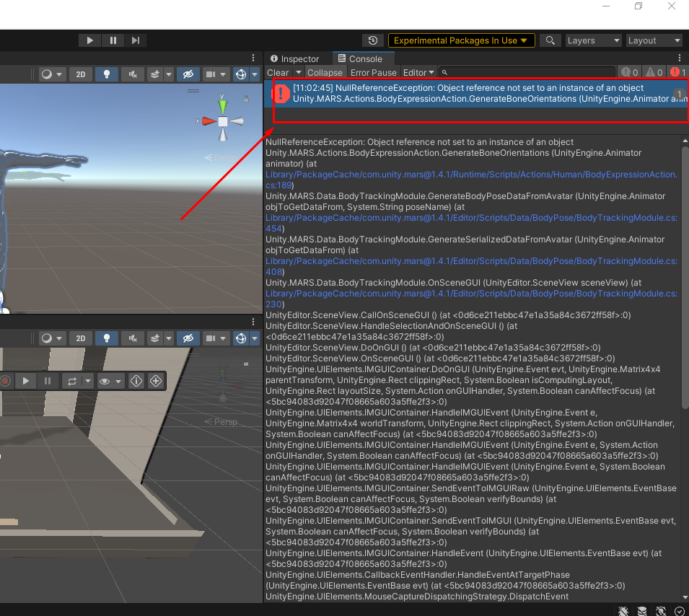Open simulation eye visibility dropdown
This screenshot has height=616, width=689.
pyautogui.click(x=110, y=381)
